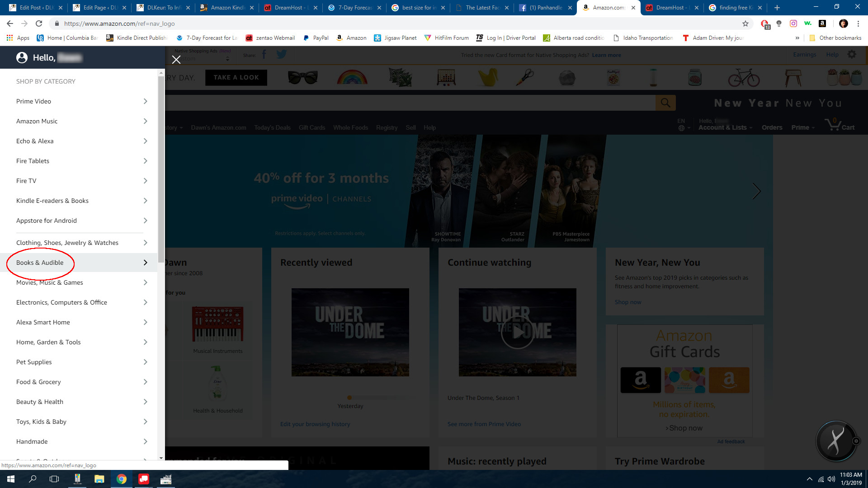
Task: Advance the banner with the right arrow
Action: [756, 191]
